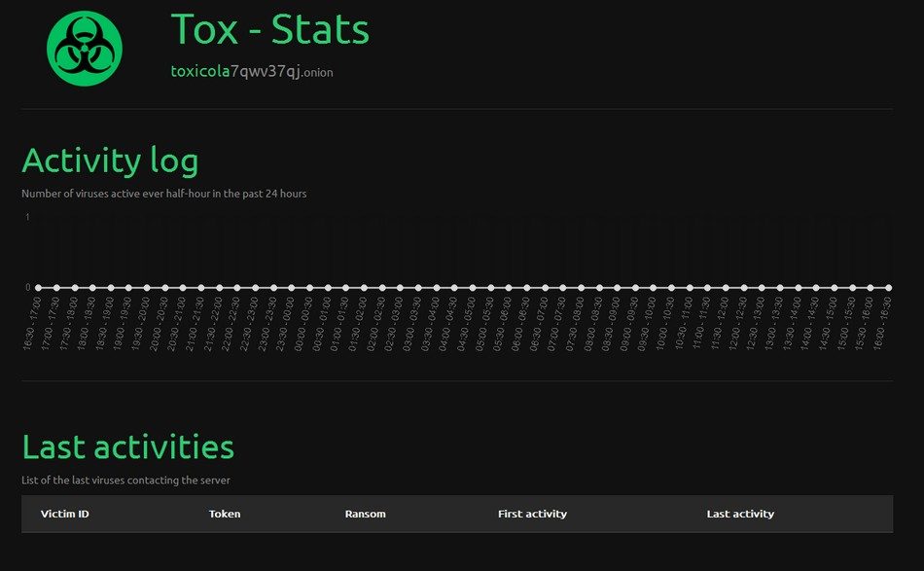
Task: Click the Tox - Stats page title
Action: click(x=269, y=29)
